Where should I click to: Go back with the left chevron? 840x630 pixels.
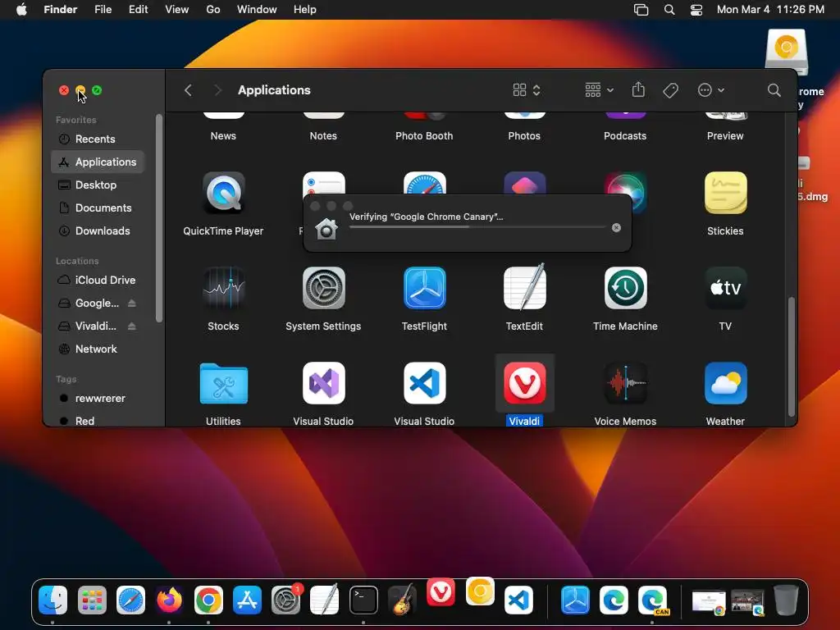(188, 90)
